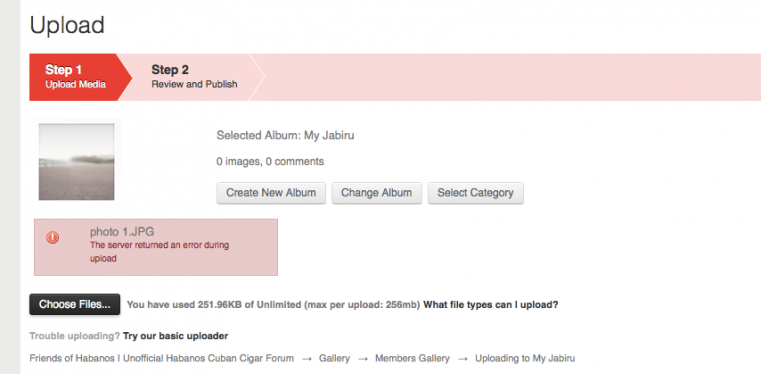Open the Change Album option
The height and width of the screenshot is (374, 761).
click(x=377, y=193)
